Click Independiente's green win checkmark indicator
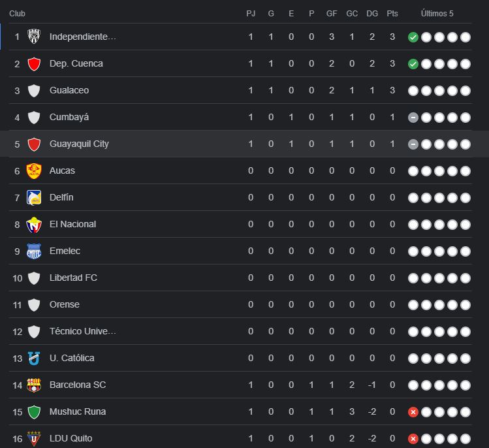 coord(413,37)
